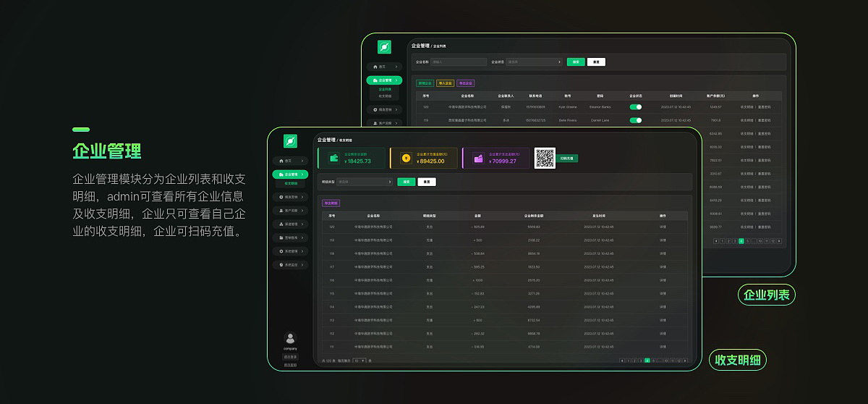Click the 企业管理 building icon in the front window sidebar
This screenshot has width=868, height=404.
click(x=280, y=174)
